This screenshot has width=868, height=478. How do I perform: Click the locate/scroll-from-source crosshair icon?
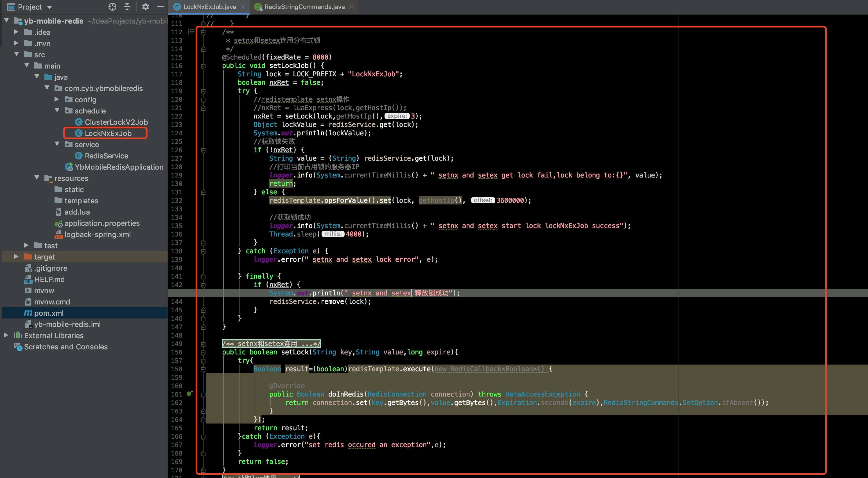coord(112,7)
